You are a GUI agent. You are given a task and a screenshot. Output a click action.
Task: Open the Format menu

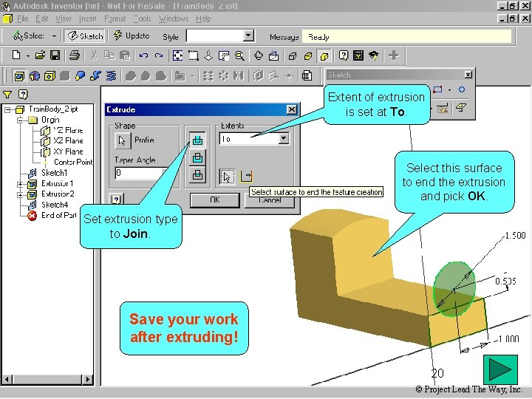click(115, 18)
